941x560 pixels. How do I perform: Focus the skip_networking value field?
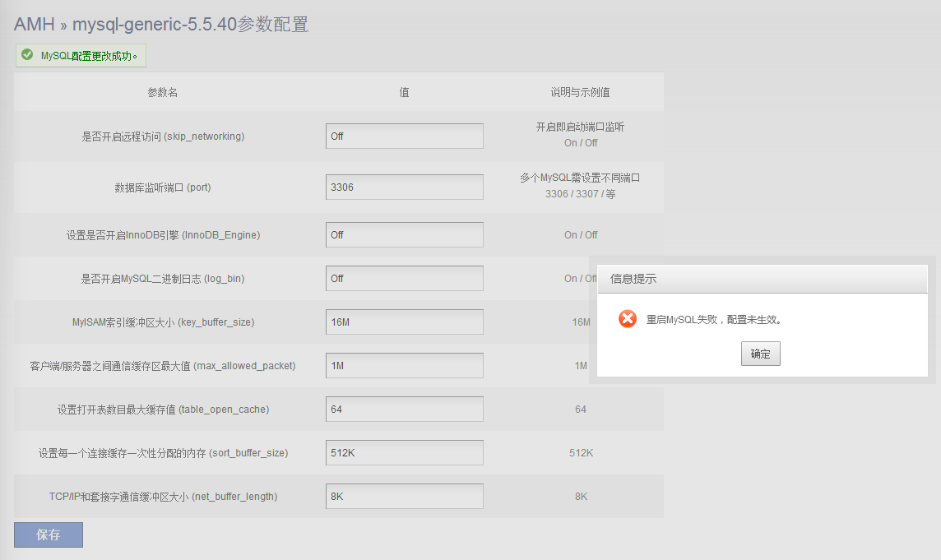tap(404, 137)
